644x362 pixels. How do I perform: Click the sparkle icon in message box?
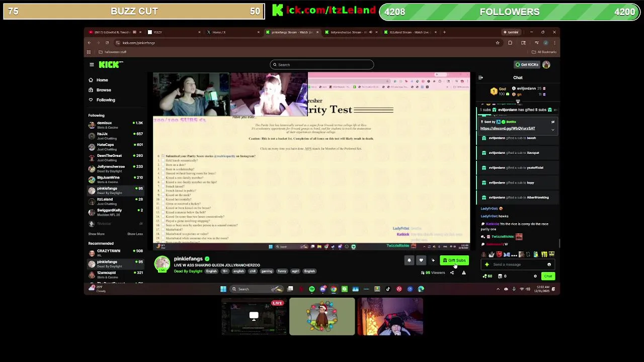[487, 264]
